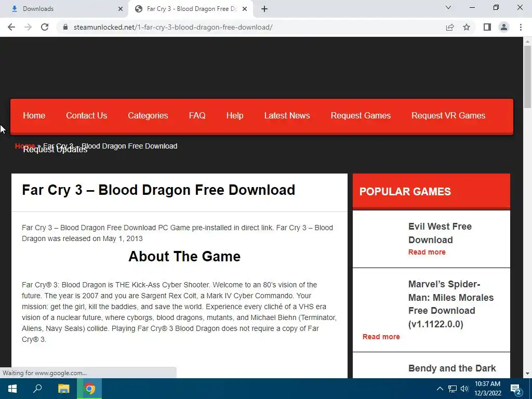Select the Far Cry 3 Blood Dragon tab

click(191, 9)
